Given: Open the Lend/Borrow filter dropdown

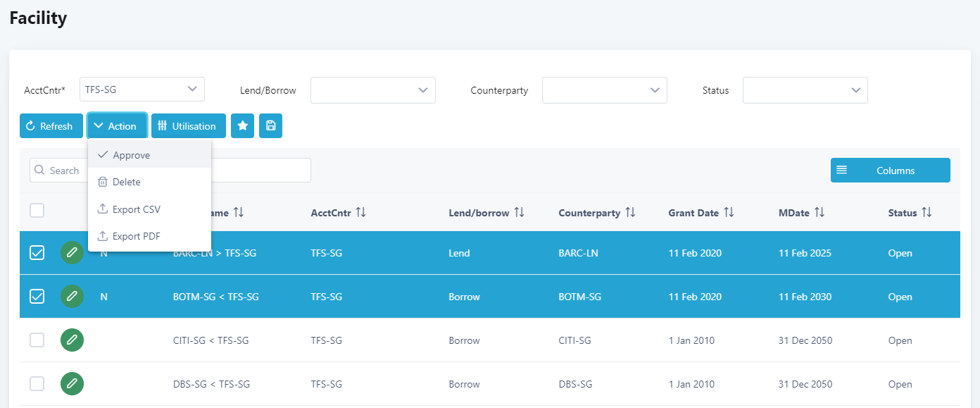Looking at the screenshot, I should [373, 90].
